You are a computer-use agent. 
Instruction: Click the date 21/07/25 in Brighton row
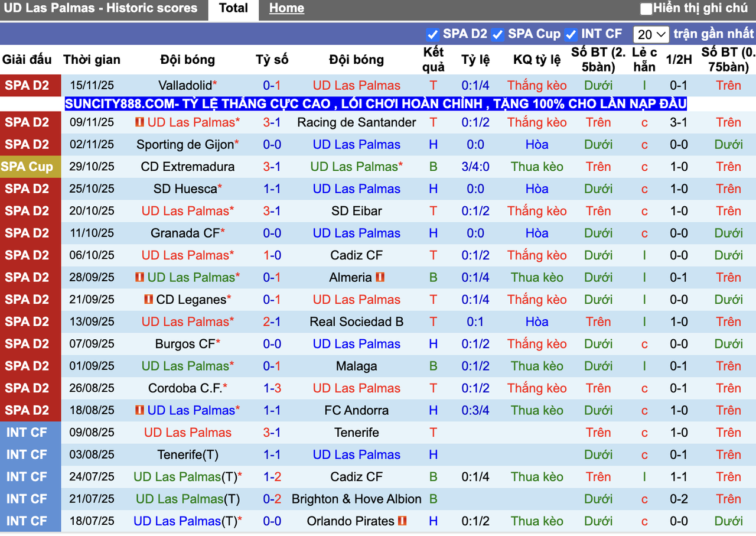tap(92, 499)
